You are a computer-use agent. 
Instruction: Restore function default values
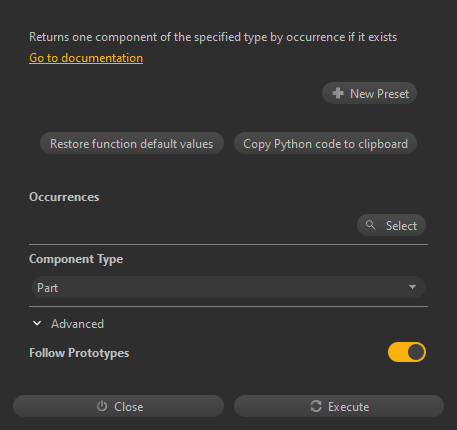(x=132, y=144)
